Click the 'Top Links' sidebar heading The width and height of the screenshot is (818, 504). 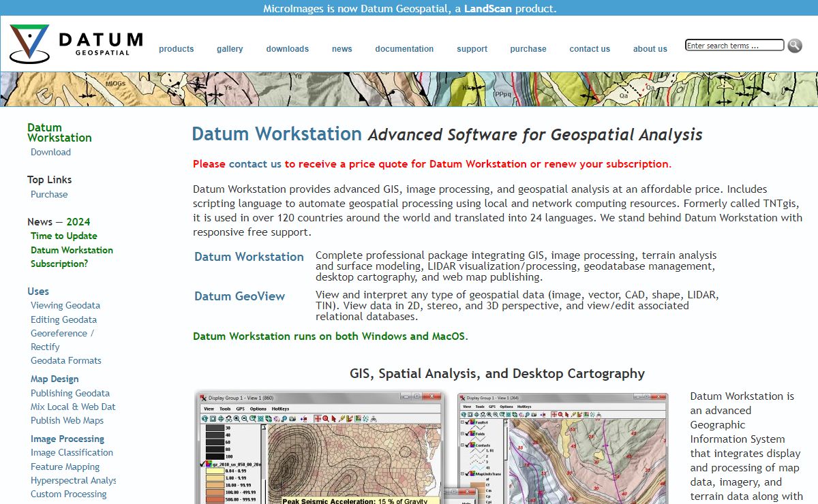[x=49, y=180]
